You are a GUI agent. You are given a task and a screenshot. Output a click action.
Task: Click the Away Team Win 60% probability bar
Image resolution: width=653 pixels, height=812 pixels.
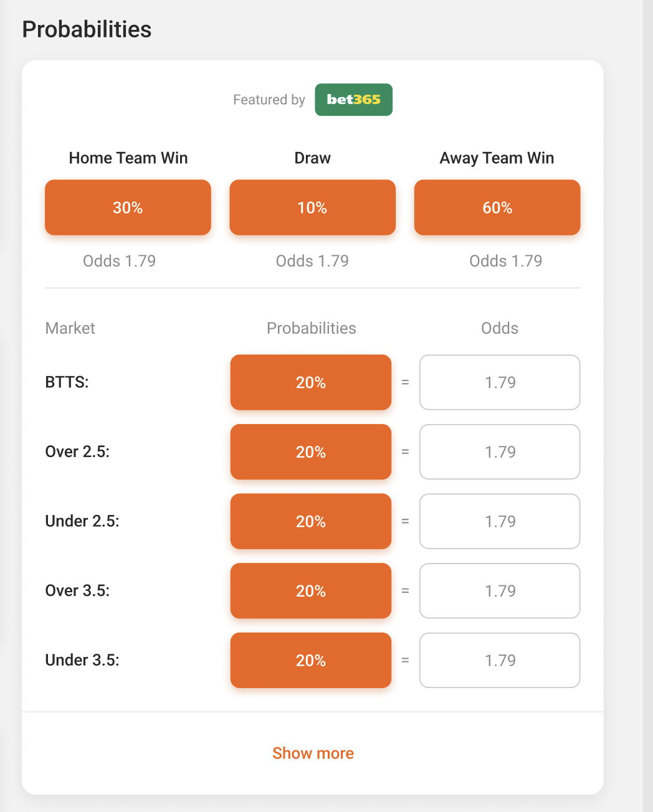(x=497, y=207)
